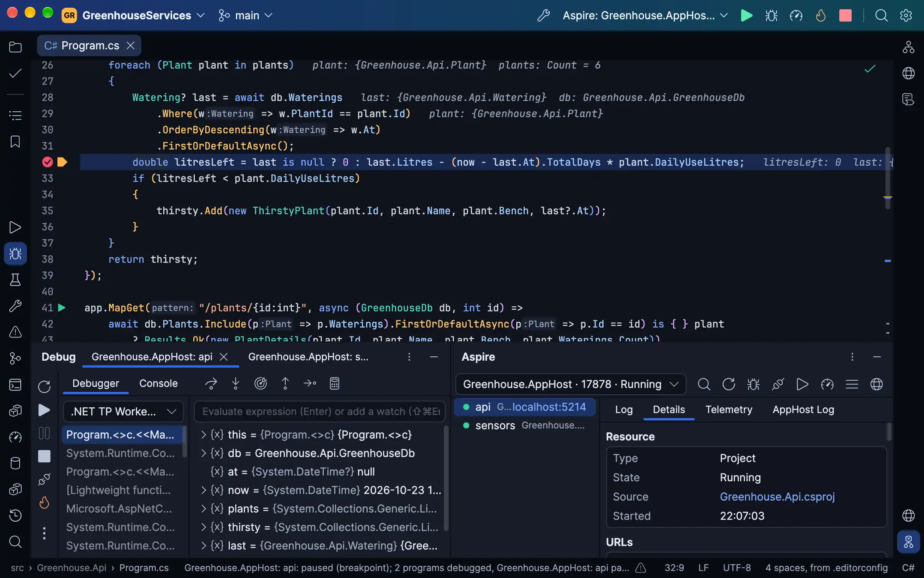Click the green Run button in top toolbar

click(747, 15)
